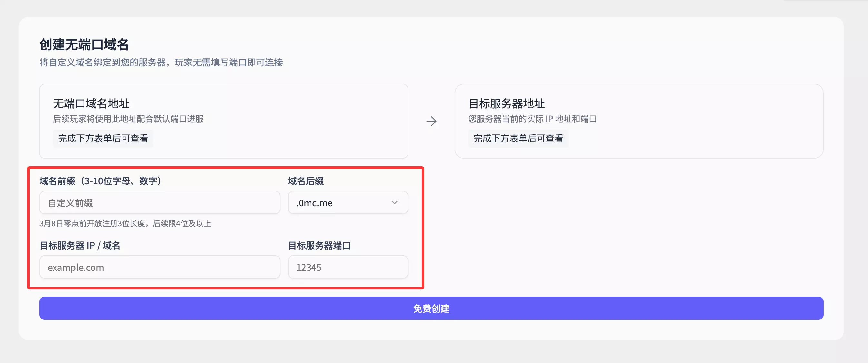Image resolution: width=868 pixels, height=363 pixels.
Task: Click 完成下方表单后可查看 under 无端口域名地址
Action: coord(103,138)
